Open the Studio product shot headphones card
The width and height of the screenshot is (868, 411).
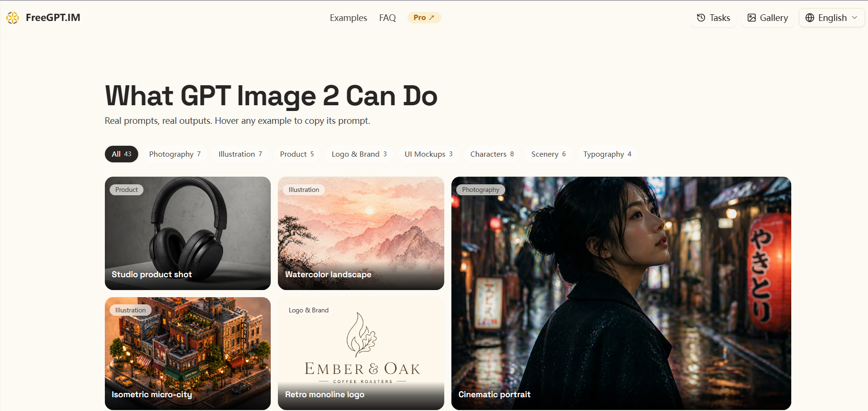click(x=188, y=233)
